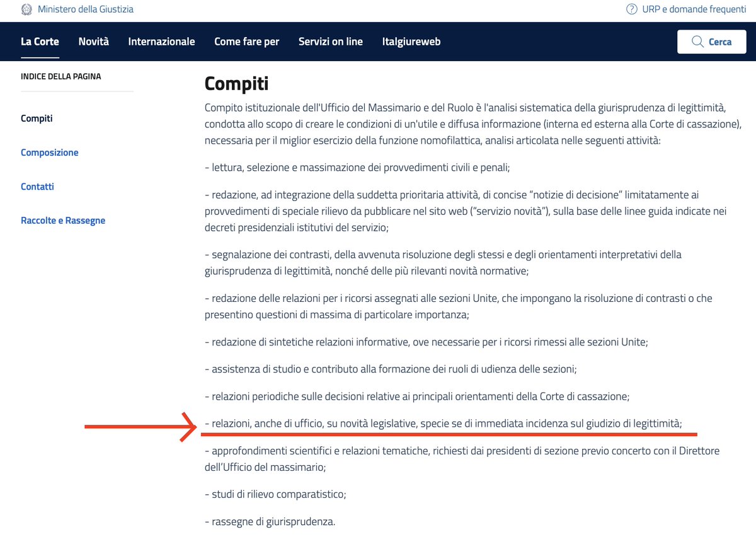The height and width of the screenshot is (549, 756).
Task: Click line 'relazioni periodiche sulle decisioni'
Action: pyautogui.click(x=417, y=396)
